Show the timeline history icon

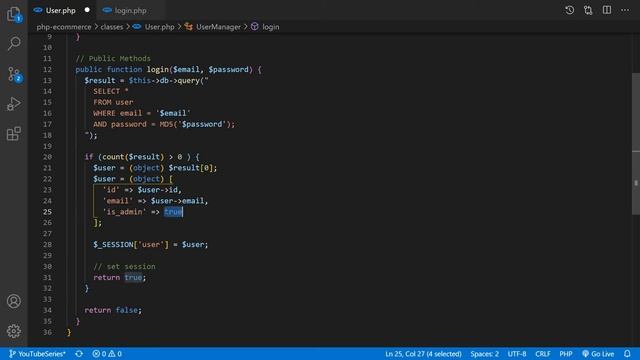click(569, 10)
